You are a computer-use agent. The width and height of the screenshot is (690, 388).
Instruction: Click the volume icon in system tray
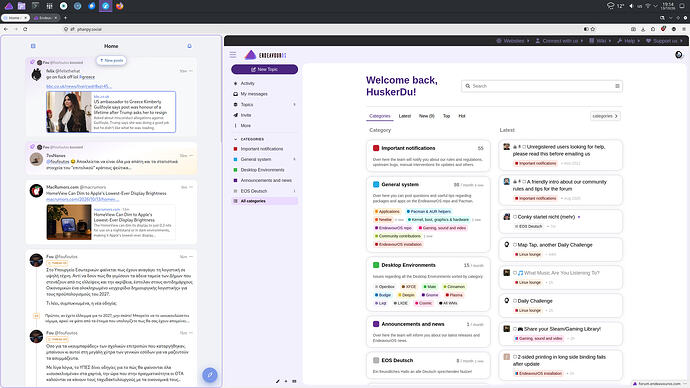pyautogui.click(x=631, y=6)
